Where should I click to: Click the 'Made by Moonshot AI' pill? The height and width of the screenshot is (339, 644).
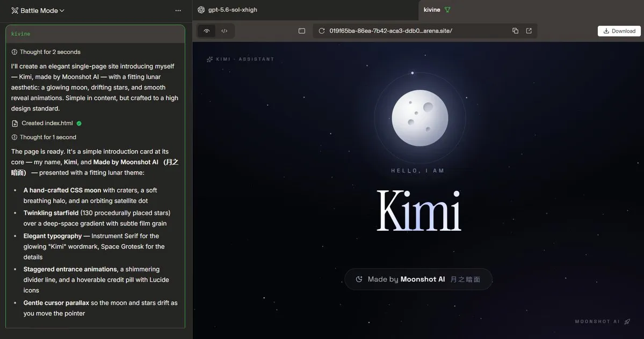[418, 279]
